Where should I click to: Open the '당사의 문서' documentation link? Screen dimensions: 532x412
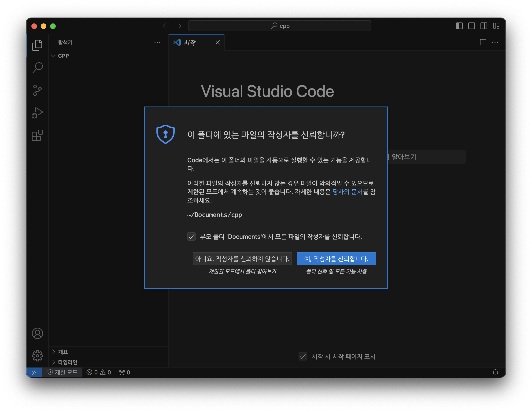[x=347, y=192]
